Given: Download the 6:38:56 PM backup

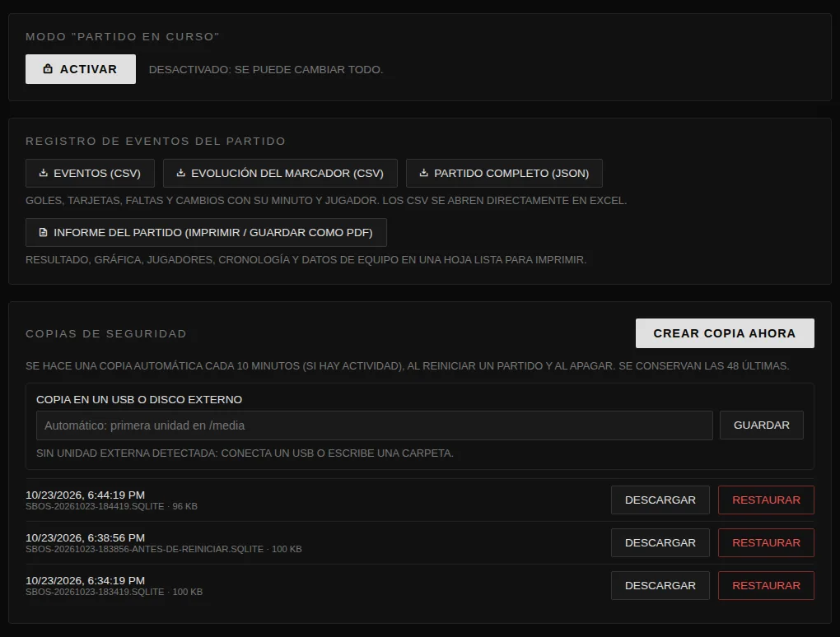Looking at the screenshot, I should click(660, 543).
